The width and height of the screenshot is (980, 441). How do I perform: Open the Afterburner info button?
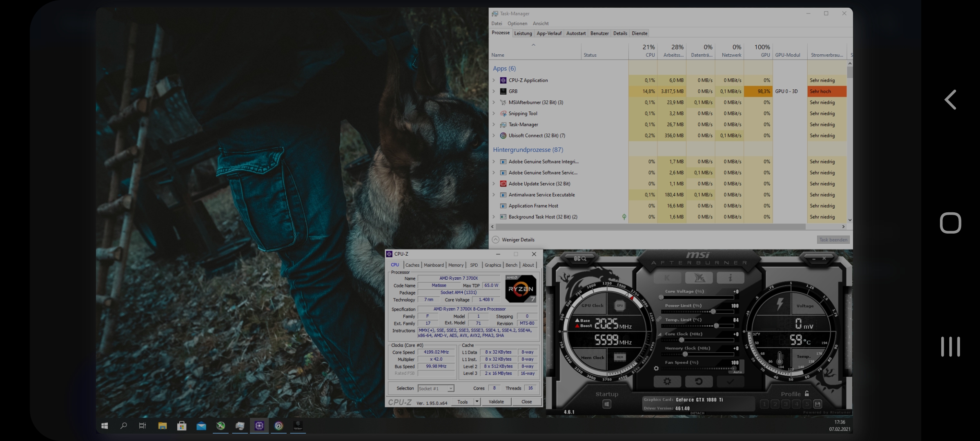pyautogui.click(x=730, y=278)
